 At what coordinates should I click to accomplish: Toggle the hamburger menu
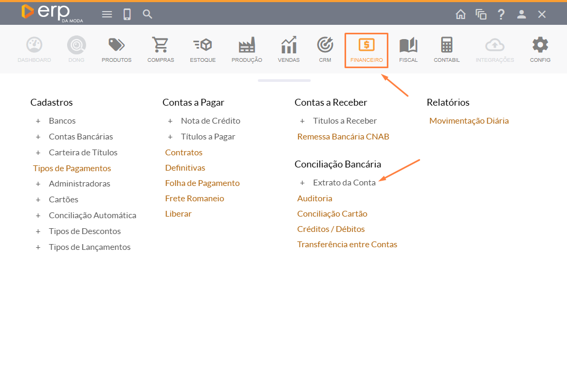(x=107, y=14)
